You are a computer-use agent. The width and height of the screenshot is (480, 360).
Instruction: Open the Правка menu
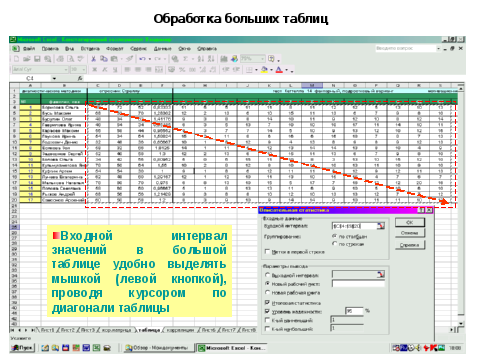tap(50, 49)
